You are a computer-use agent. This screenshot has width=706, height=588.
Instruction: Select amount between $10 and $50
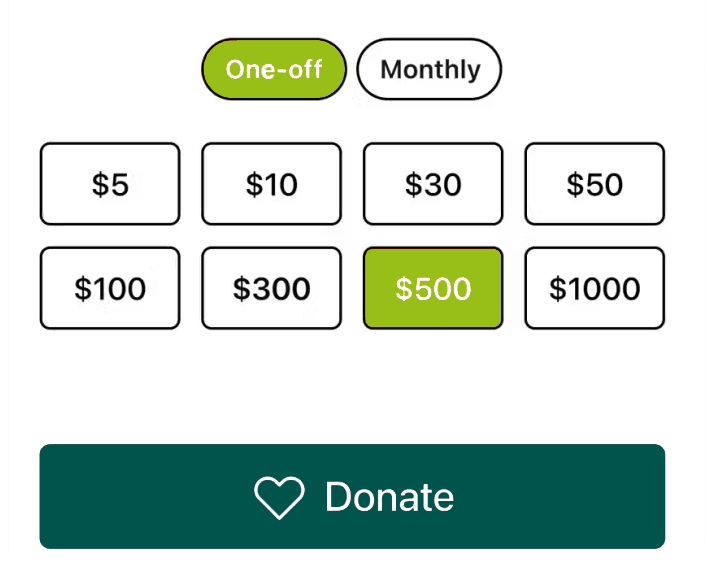[x=433, y=184]
